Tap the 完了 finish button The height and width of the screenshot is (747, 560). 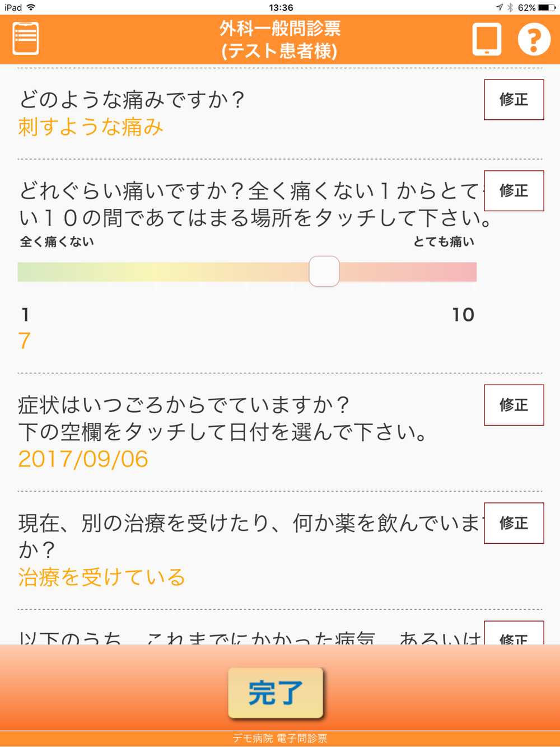tap(276, 693)
